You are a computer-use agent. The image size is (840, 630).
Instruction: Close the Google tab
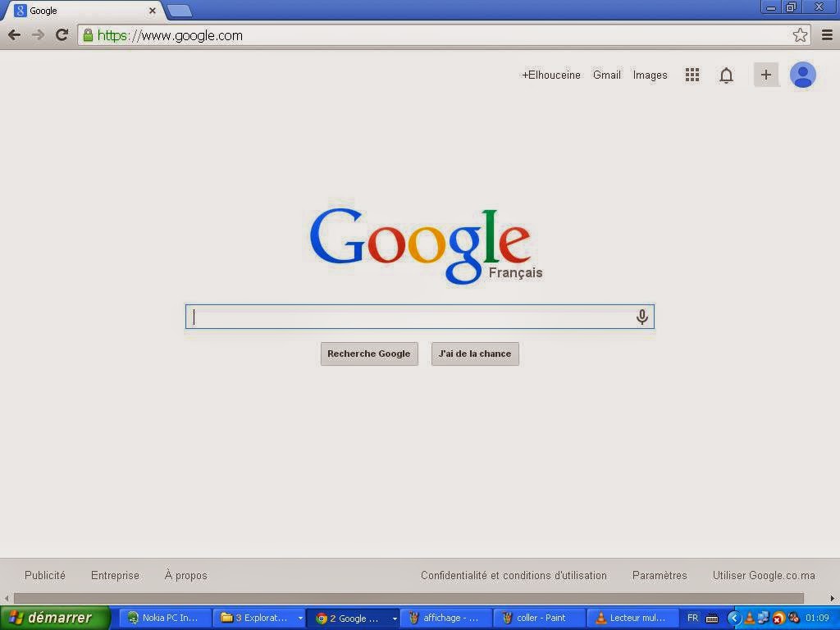[152, 11]
